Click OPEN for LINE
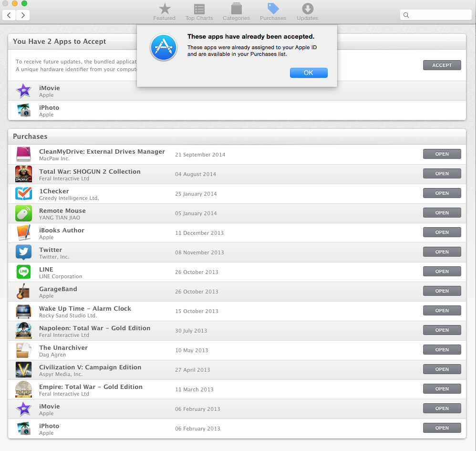Image resolution: width=476 pixels, height=451 pixels. [442, 271]
